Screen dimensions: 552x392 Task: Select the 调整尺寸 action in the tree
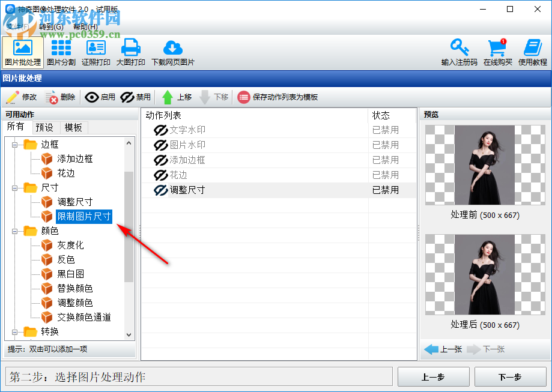click(74, 202)
